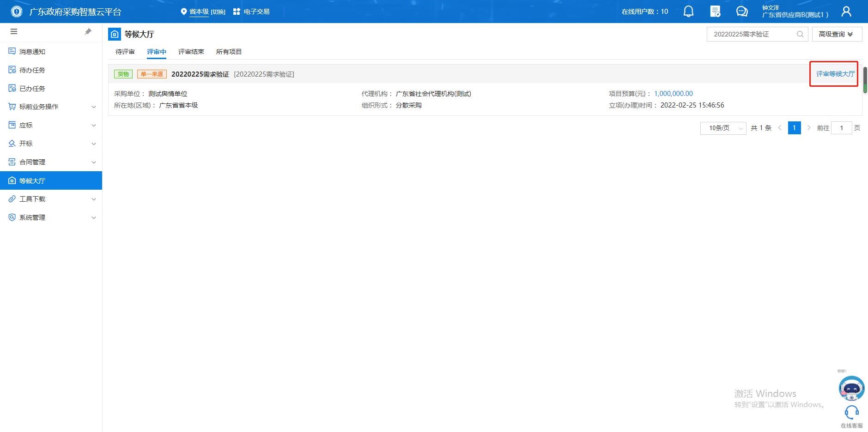Click the 已办任务 icon in sidebar
The height and width of the screenshot is (432, 868).
tap(12, 88)
